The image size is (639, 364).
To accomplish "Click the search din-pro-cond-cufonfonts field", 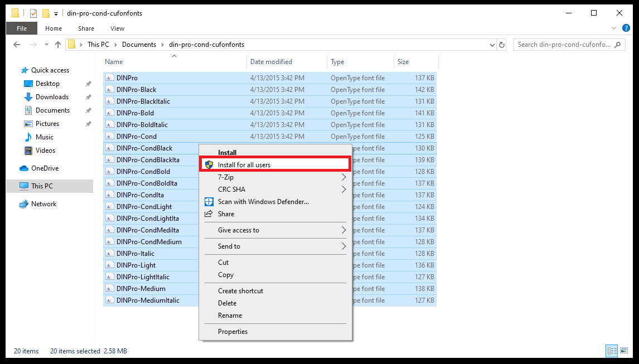I will (x=563, y=45).
